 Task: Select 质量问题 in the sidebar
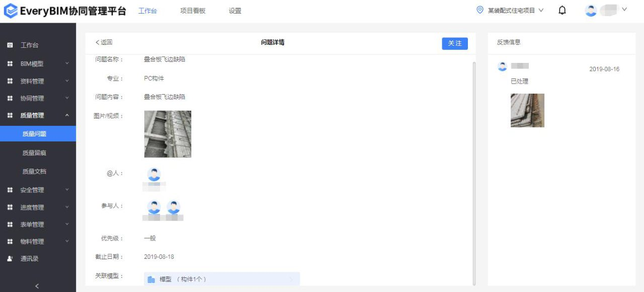[x=38, y=134]
